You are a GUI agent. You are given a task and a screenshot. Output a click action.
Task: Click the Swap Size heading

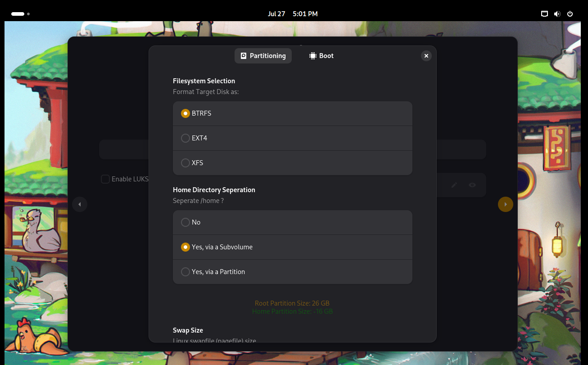tap(188, 330)
